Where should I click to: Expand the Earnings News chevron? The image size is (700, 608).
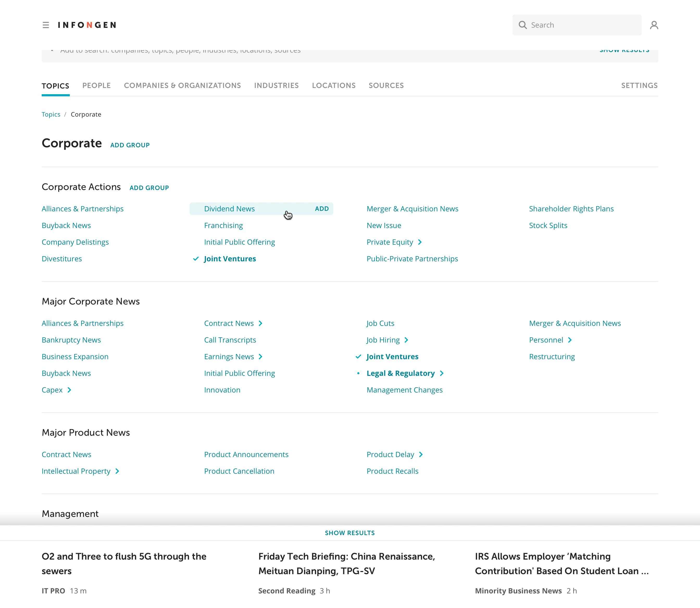pos(260,357)
